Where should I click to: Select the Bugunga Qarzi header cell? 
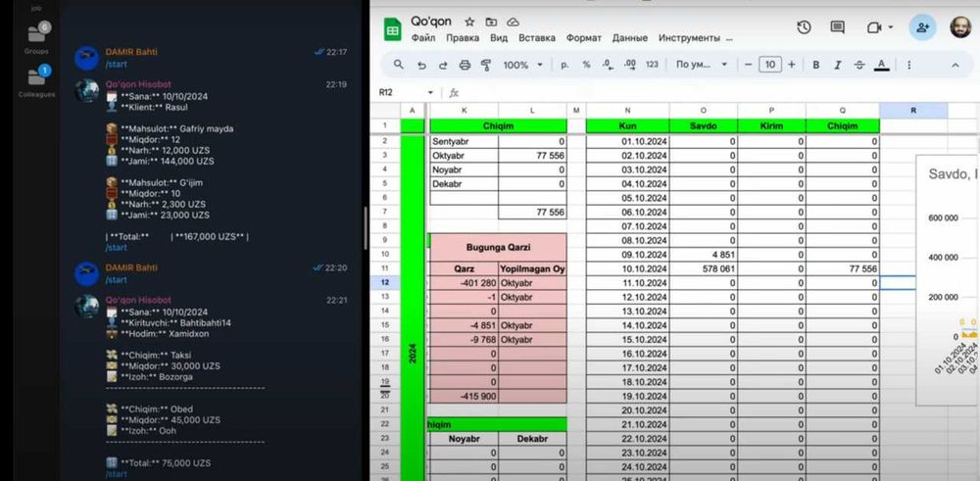498,248
